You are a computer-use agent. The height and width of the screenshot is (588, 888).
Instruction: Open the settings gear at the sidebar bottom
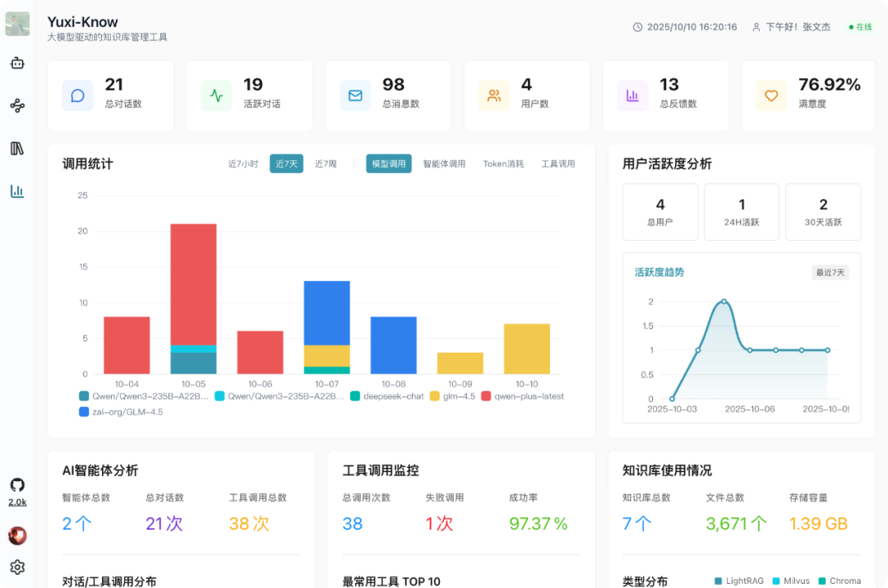(18, 567)
